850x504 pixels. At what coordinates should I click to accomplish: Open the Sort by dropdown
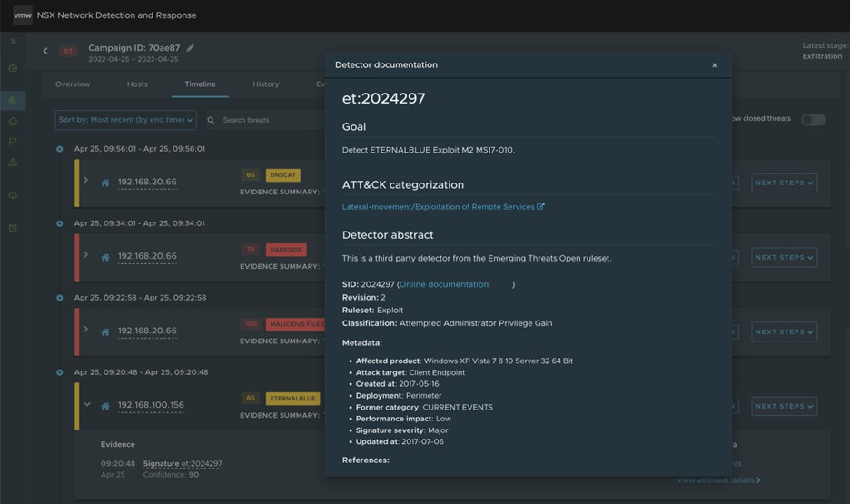pyautogui.click(x=125, y=119)
